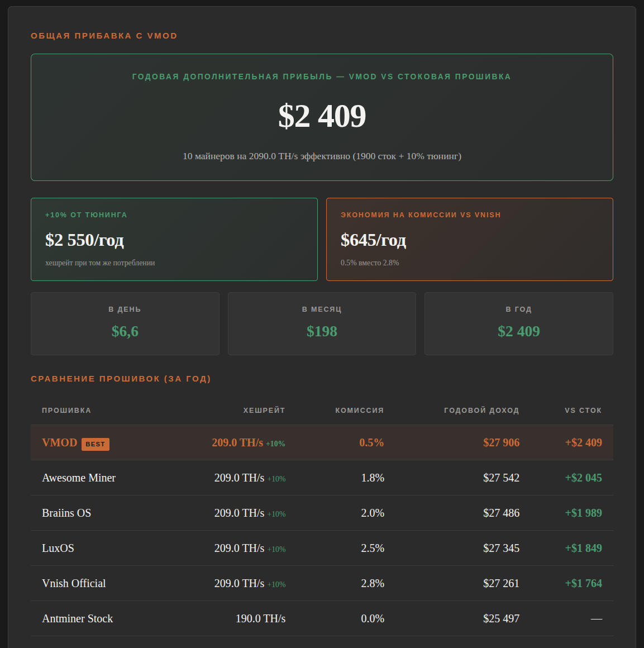Click Braiins OS 209.0 TH/s hashrate cell

(250, 513)
